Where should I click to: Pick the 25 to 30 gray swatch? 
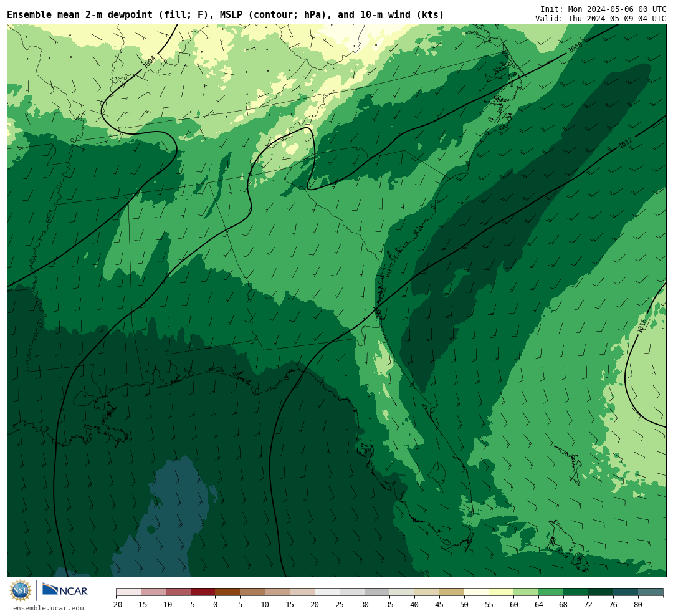pyautogui.click(x=352, y=592)
